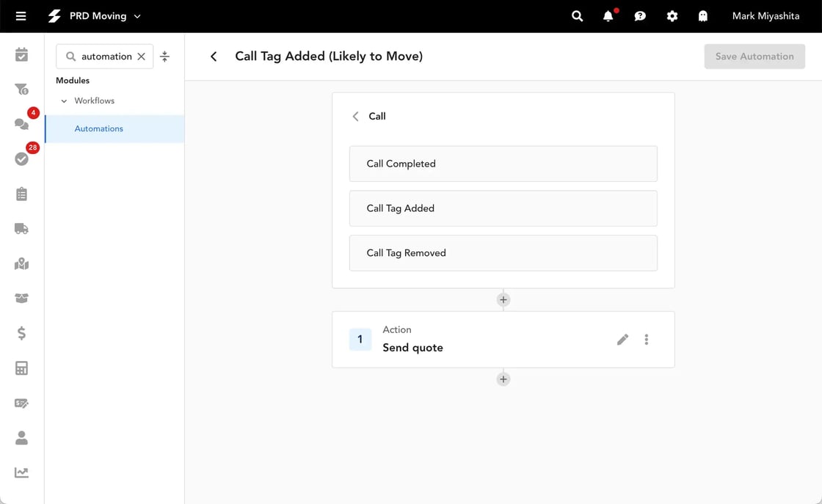Collapse the Workflows tree section
Screen dimensions: 822x504
pos(64,101)
